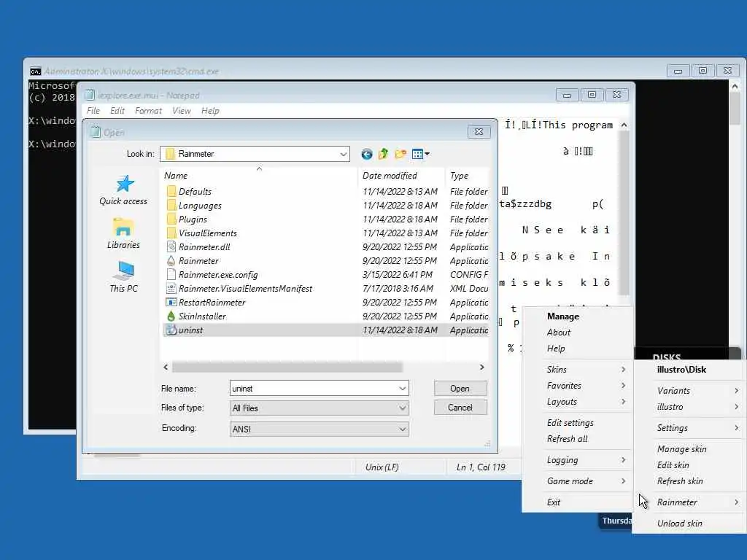Expand the Look in Rainmeter dropdown

343,154
